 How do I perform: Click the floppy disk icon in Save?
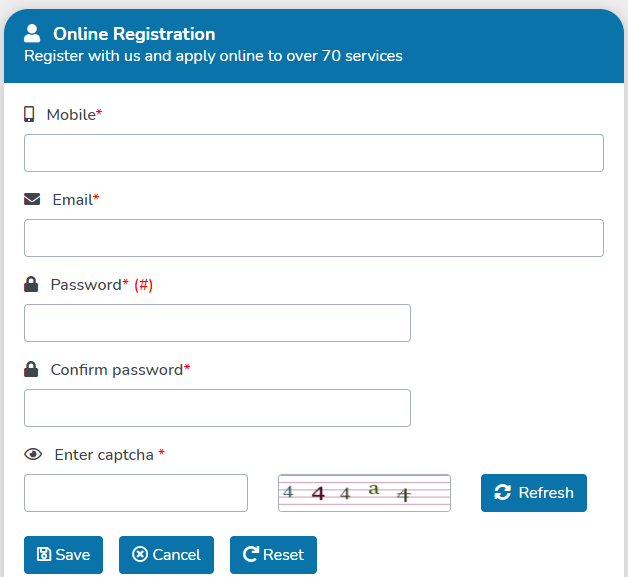(44, 555)
